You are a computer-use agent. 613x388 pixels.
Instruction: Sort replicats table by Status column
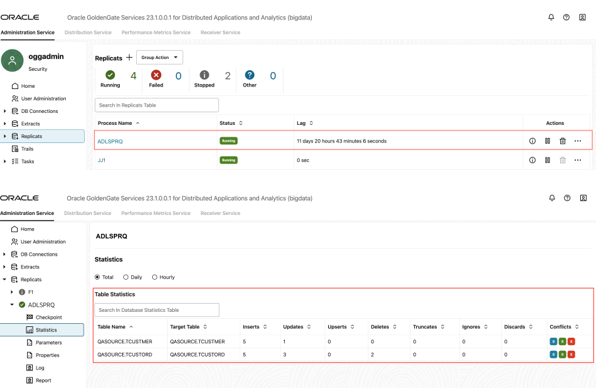[241, 123]
